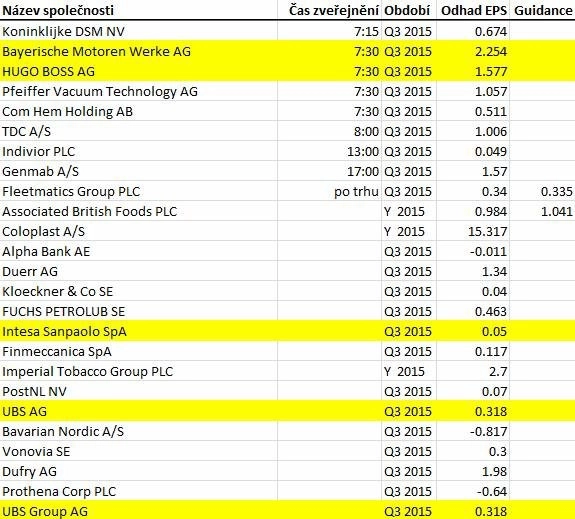
Task: Select the 15.317 EPS cell for Coloplast
Action: click(473, 231)
